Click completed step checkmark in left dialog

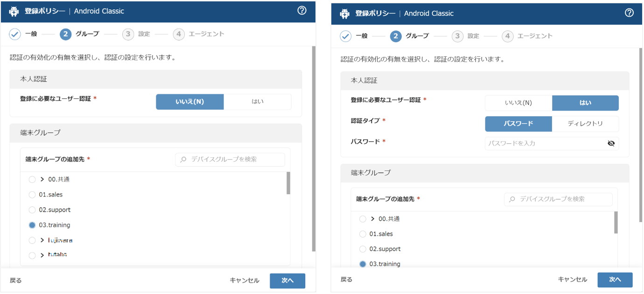[x=15, y=34]
